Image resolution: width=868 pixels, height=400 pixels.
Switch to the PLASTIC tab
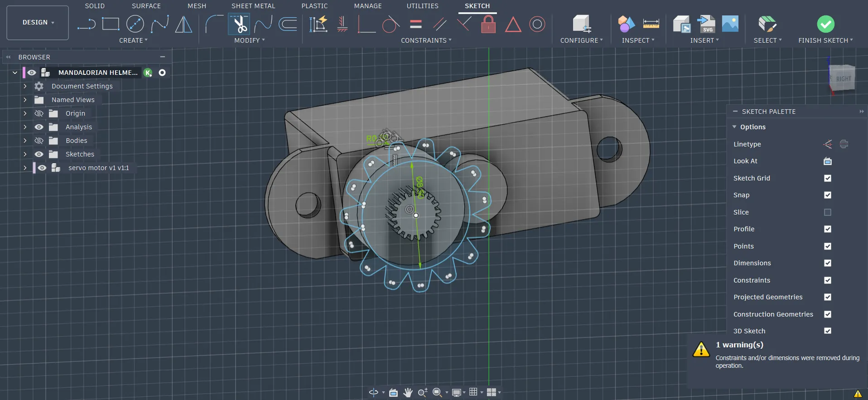(314, 6)
